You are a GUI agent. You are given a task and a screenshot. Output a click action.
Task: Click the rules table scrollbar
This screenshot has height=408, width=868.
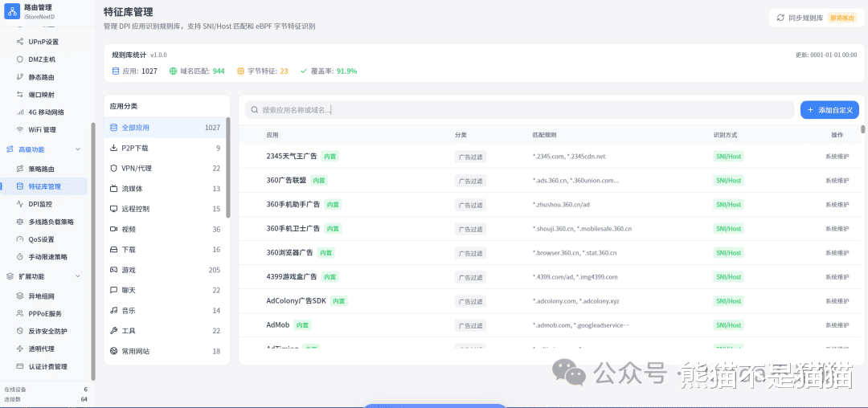point(862,129)
